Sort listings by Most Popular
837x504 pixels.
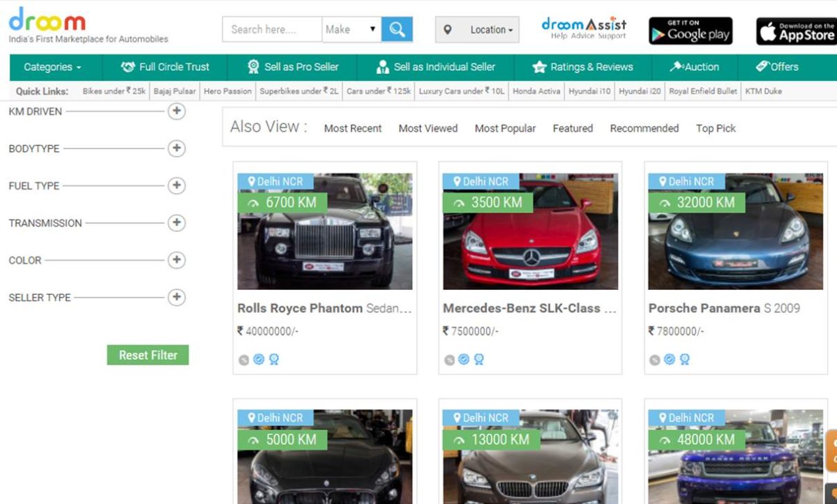[506, 128]
